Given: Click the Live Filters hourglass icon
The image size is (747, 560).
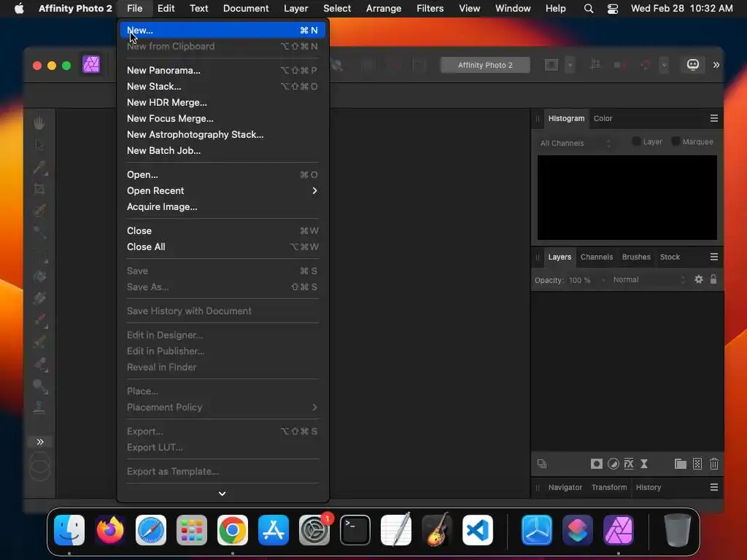Looking at the screenshot, I should coord(644,464).
